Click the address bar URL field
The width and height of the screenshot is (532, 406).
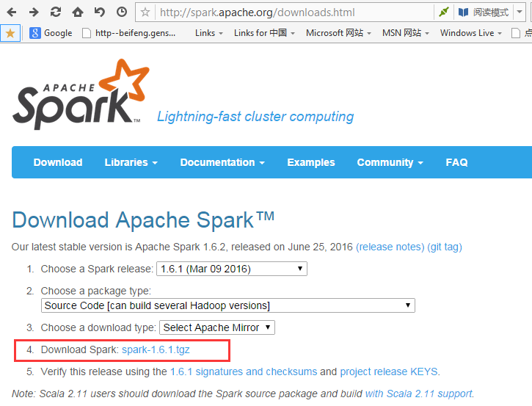click(x=294, y=12)
